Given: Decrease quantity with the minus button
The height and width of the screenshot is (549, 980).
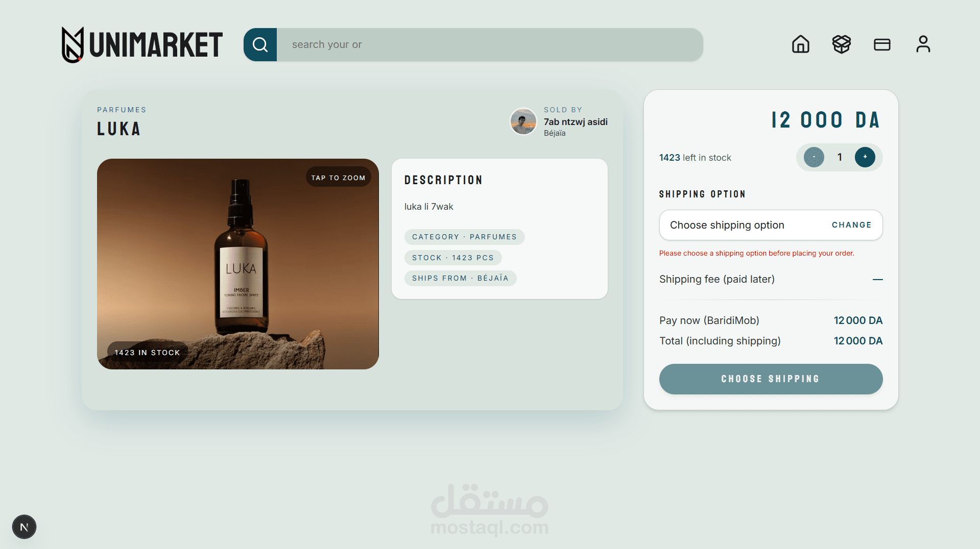Looking at the screenshot, I should (814, 157).
